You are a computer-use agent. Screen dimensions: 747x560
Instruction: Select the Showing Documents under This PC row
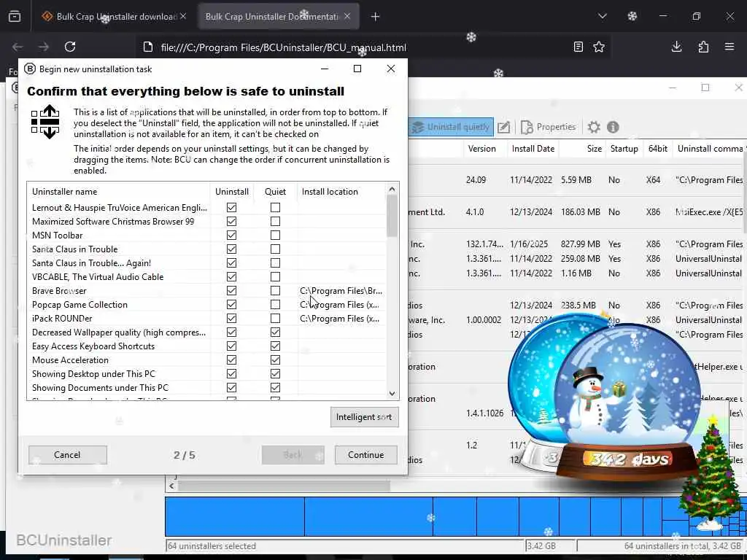coord(206,388)
